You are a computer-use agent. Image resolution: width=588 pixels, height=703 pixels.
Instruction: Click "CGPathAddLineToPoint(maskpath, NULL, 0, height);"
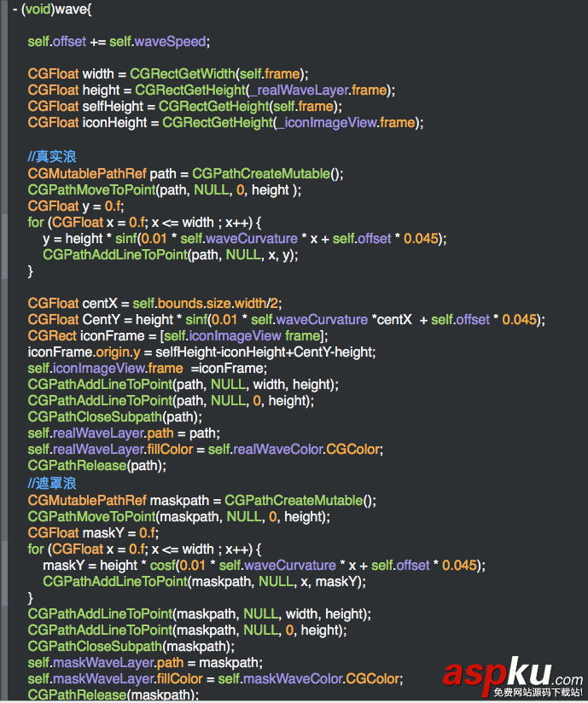click(x=188, y=630)
